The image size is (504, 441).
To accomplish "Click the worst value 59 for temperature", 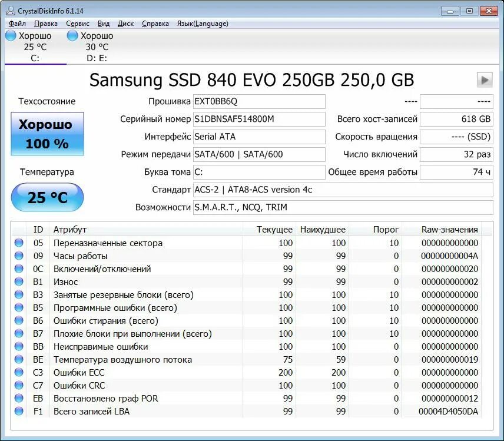I will [341, 360].
